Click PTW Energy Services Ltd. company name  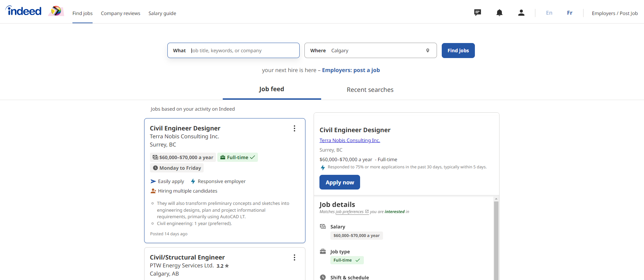click(x=182, y=266)
